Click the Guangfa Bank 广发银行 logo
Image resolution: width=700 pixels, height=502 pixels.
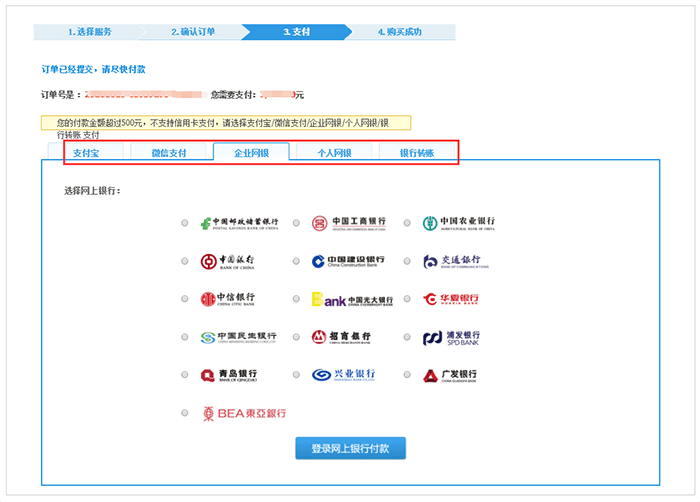click(x=450, y=375)
